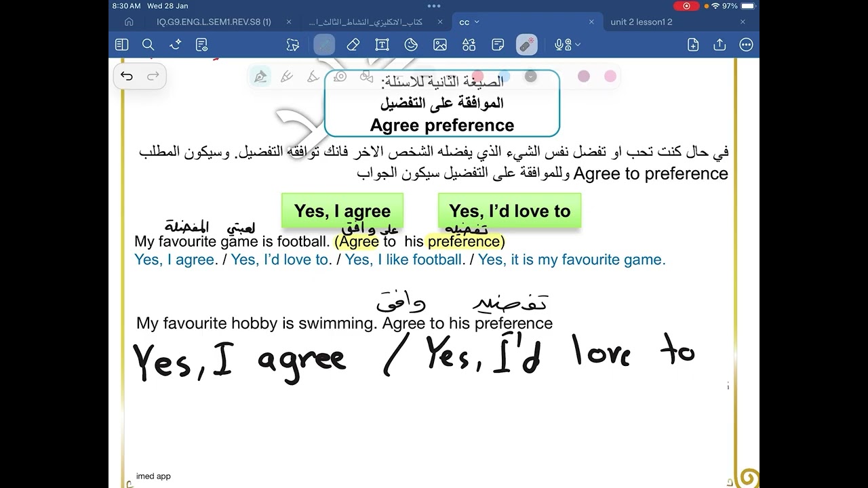Select the text box tool
868x488 pixels.
(x=382, y=45)
